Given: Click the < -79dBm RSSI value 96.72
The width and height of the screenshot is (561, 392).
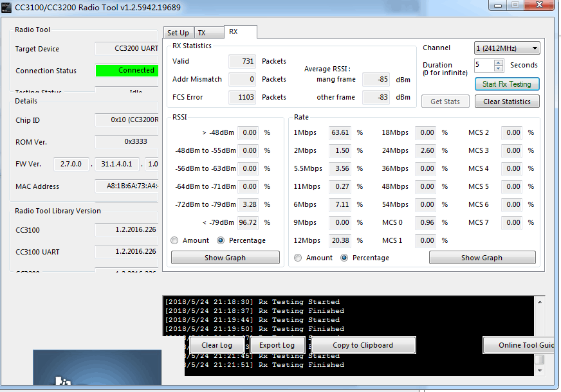Looking at the screenshot, I should coord(248,222).
